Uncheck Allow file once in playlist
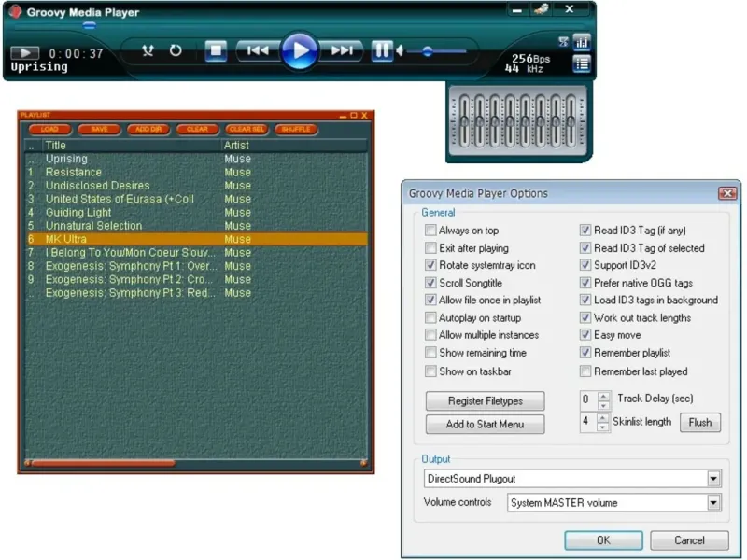This screenshot has height=560, width=747. click(430, 300)
